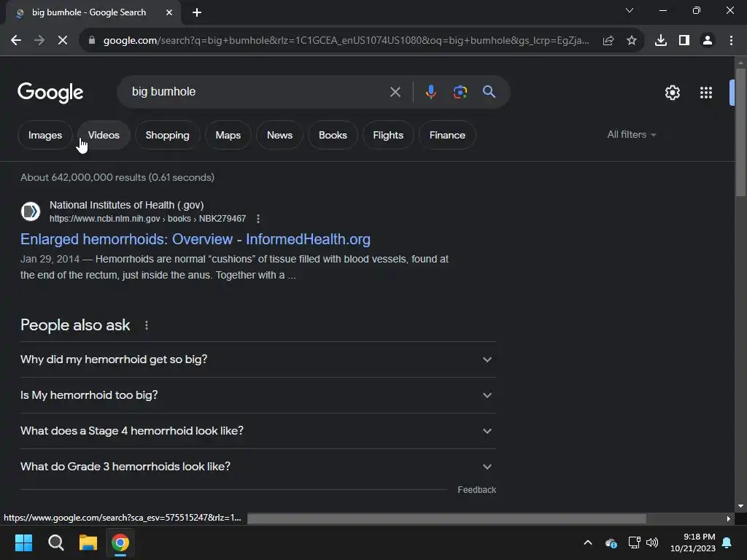Expand 'What do Grade 3 hemorrhoids look like?'
The image size is (747, 560).
pyautogui.click(x=258, y=467)
